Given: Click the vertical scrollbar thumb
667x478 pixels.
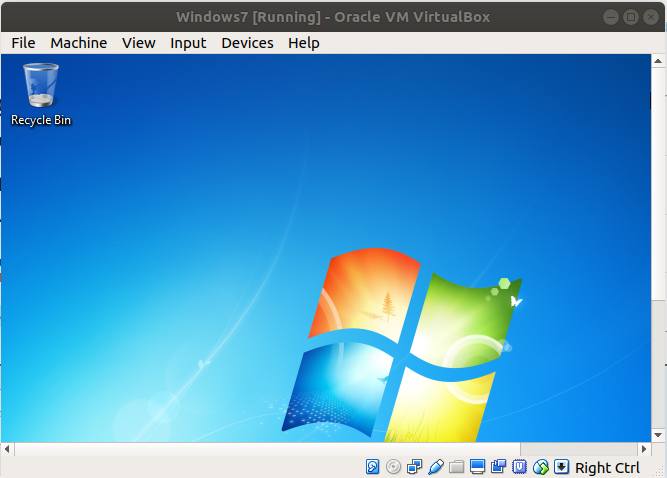Looking at the screenshot, I should click(x=658, y=184).
